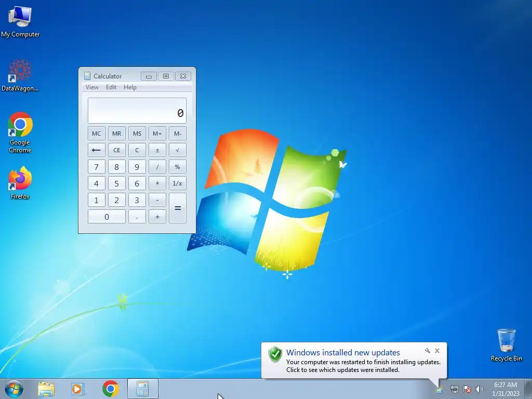Click the 5 digit button
Screen dimensions: 532x399
click(x=117, y=183)
